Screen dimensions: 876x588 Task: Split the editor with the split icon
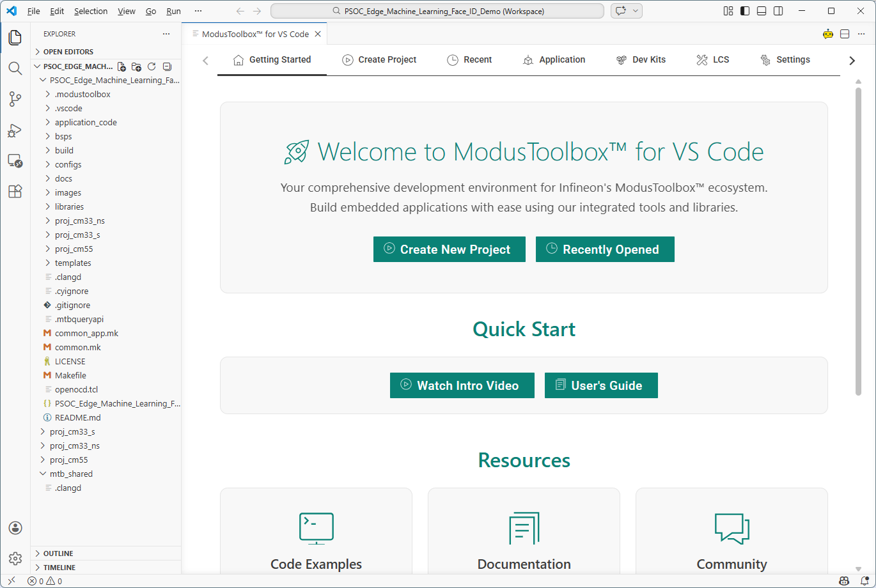pos(845,34)
